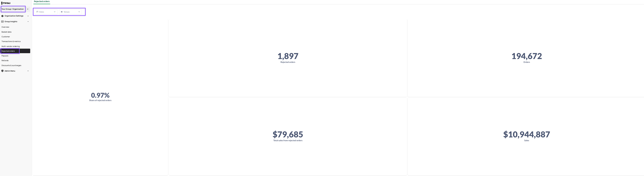Viewport: 644px width, 176px height.
Task: Go to Overview in sidebar
Action: coord(5,27)
